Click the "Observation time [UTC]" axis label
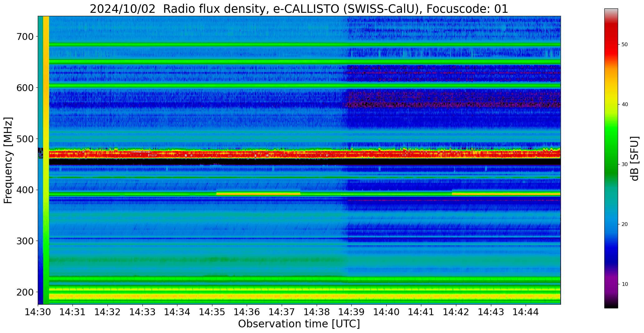 tap(299, 324)
